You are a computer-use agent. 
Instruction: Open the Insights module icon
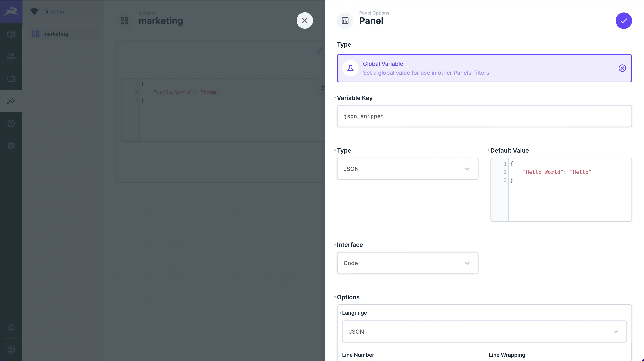click(x=11, y=101)
